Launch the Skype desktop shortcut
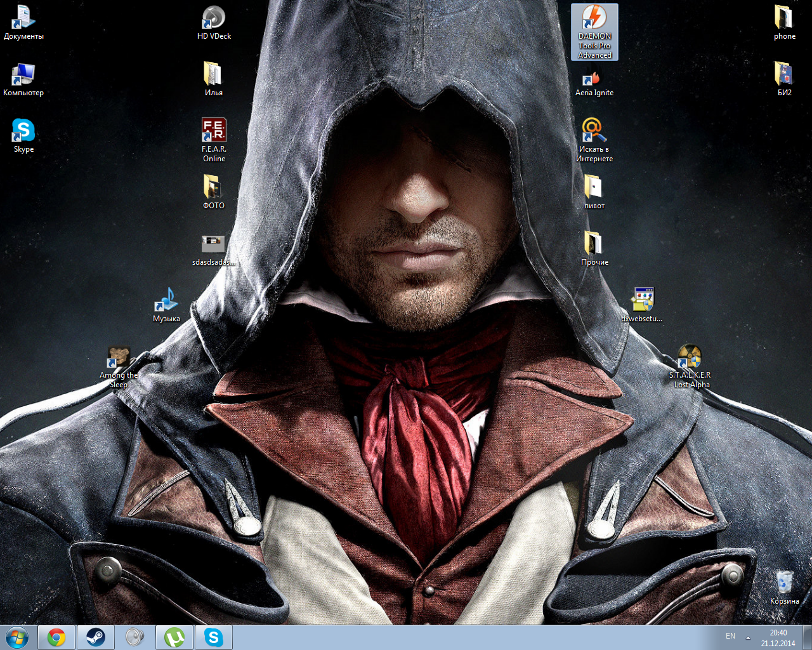 [23, 136]
